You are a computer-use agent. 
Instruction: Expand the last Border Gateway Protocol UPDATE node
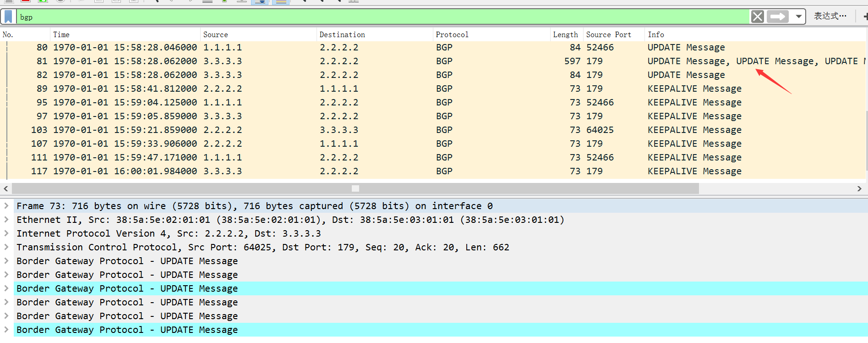[6, 330]
